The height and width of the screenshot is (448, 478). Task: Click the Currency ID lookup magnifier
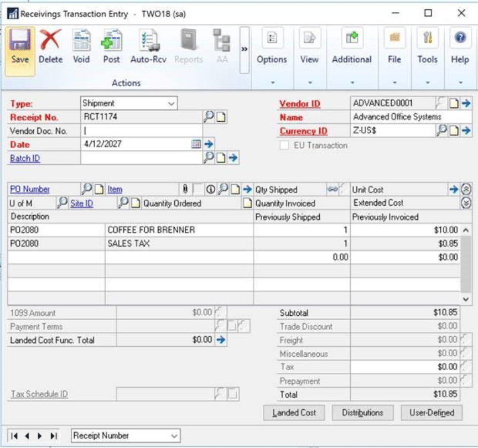coord(442,131)
